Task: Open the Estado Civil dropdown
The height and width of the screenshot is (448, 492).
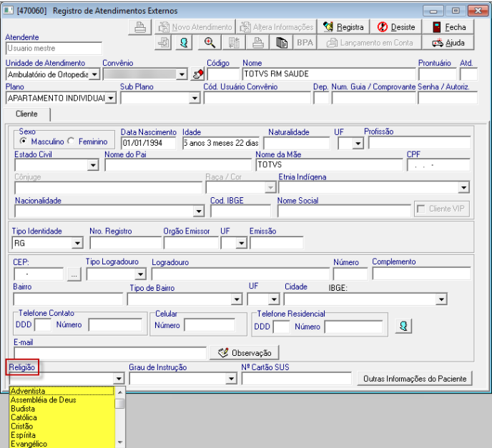Action: point(93,165)
